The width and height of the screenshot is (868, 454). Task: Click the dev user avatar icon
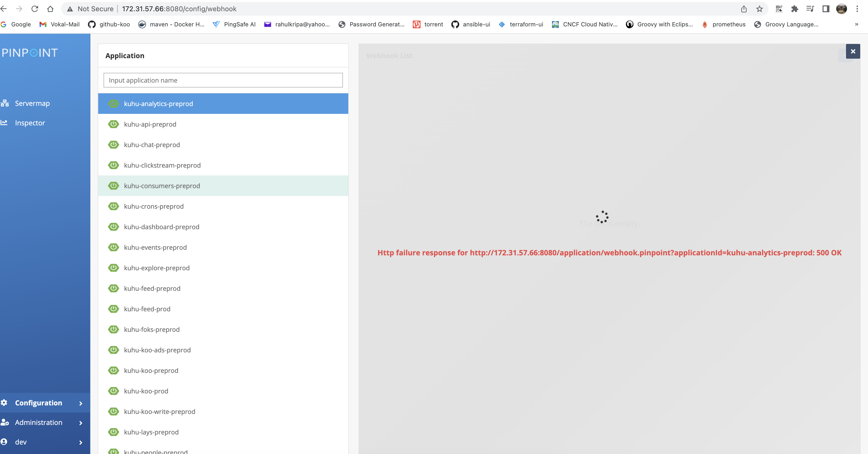[4, 442]
